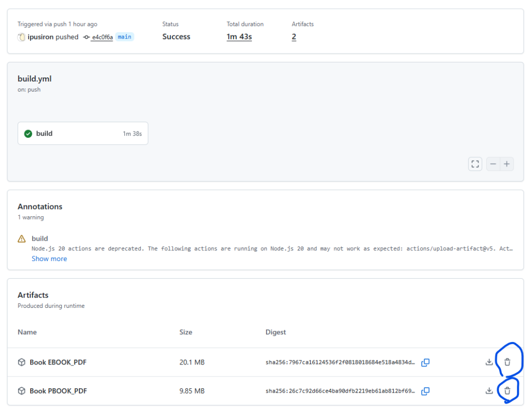Click the 1m 43s total duration link
This screenshot has height=417, width=532.
click(x=239, y=37)
